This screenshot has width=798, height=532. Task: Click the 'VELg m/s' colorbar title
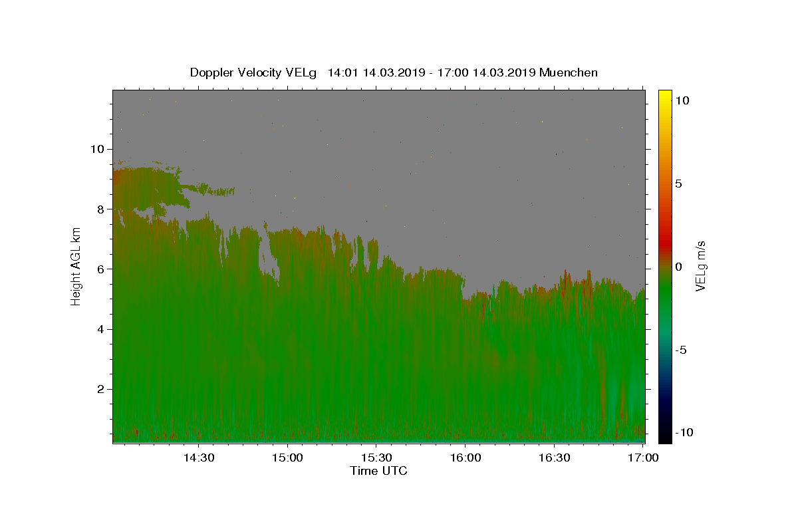tap(700, 267)
